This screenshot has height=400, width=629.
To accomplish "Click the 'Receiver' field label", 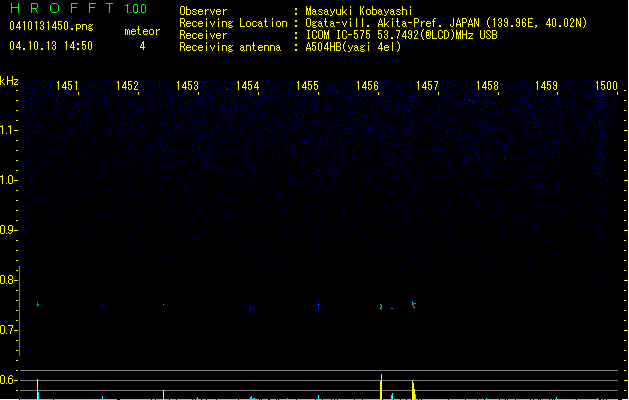I will click(203, 35).
